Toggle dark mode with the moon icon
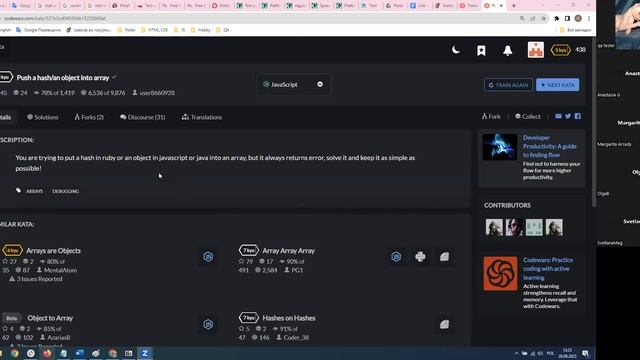The image size is (640, 360). pos(456,50)
